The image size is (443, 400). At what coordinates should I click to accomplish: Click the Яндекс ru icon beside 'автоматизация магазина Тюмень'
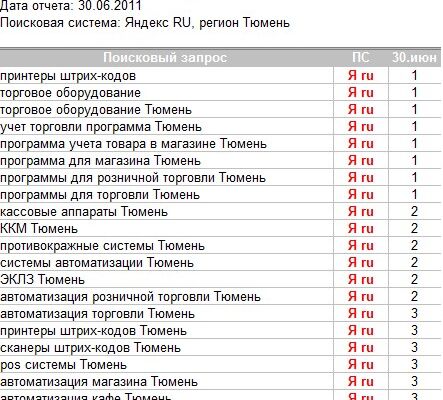(361, 381)
